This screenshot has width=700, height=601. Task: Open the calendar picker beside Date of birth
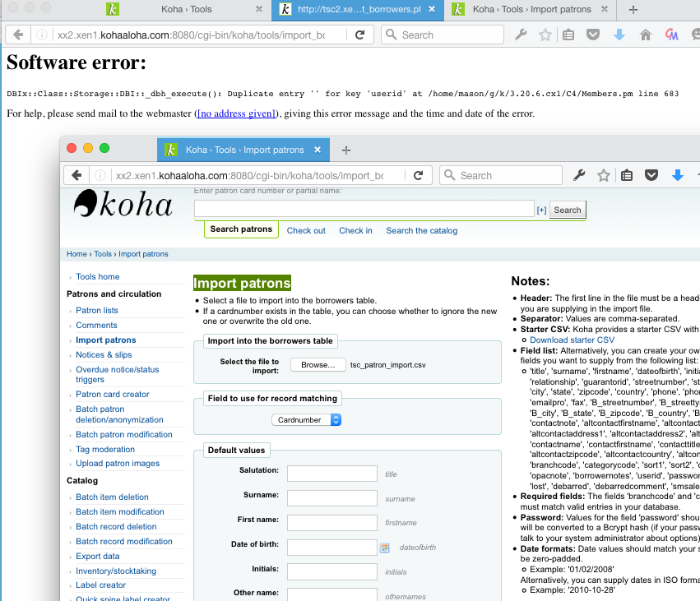[x=384, y=547]
